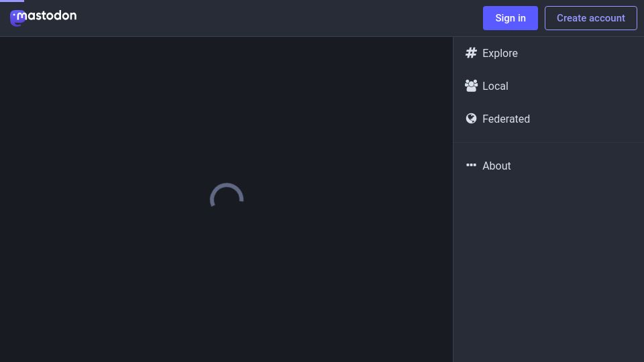Click the Local people icon
The height and width of the screenshot is (362, 644).
(471, 86)
